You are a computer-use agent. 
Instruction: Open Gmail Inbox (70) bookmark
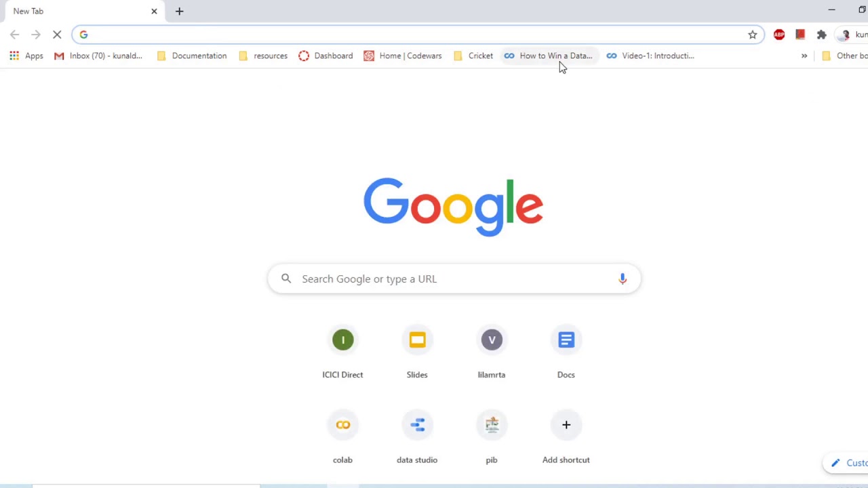(98, 56)
